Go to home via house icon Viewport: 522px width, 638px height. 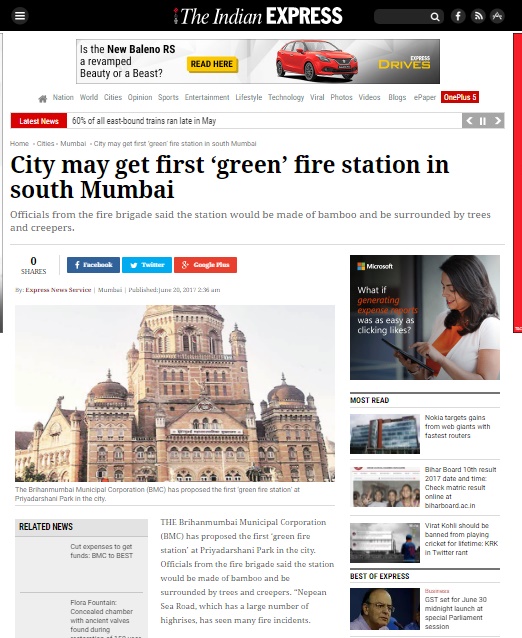click(x=42, y=98)
